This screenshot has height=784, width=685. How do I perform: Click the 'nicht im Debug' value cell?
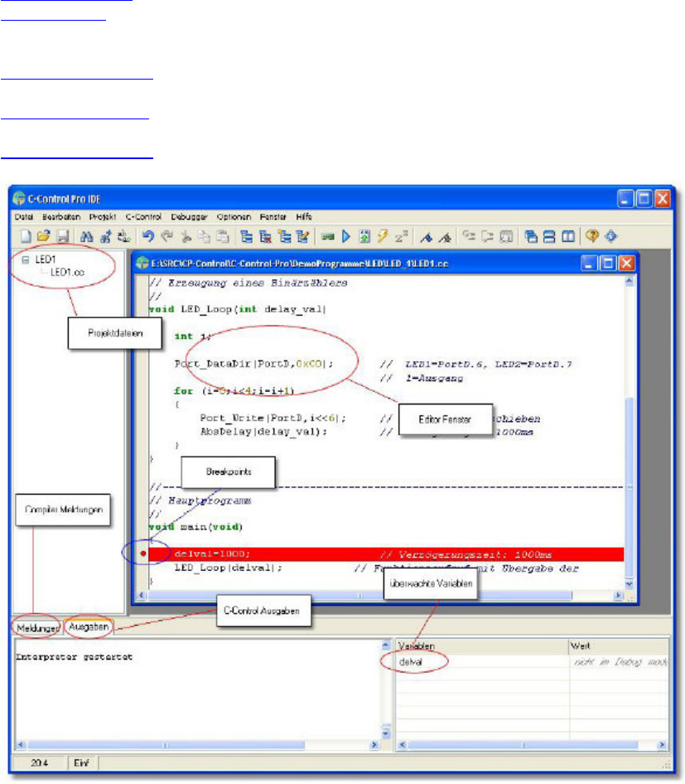pos(620,662)
